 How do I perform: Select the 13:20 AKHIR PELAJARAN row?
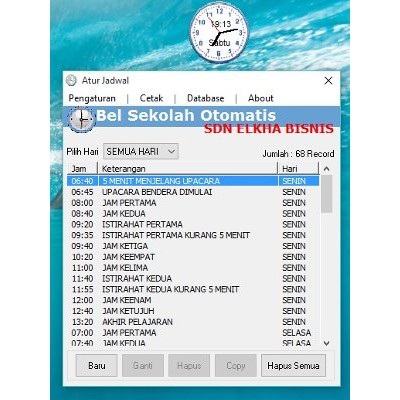click(193, 322)
